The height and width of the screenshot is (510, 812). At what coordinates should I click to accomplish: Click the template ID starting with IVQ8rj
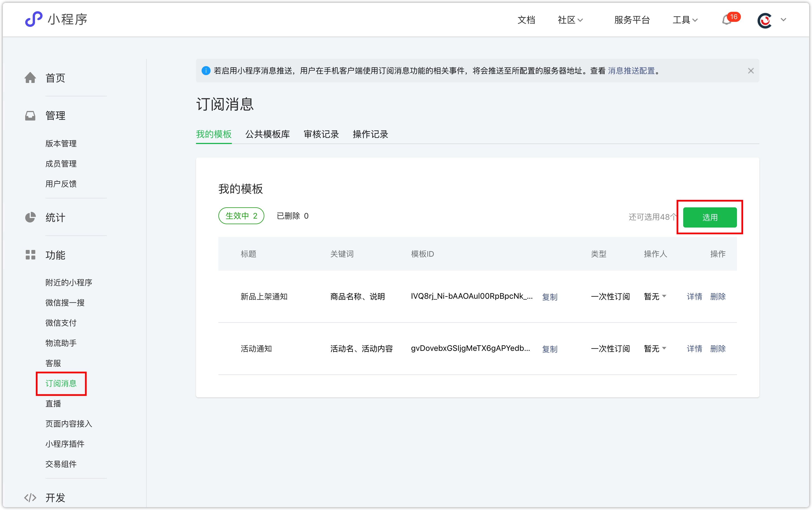pyautogui.click(x=472, y=296)
